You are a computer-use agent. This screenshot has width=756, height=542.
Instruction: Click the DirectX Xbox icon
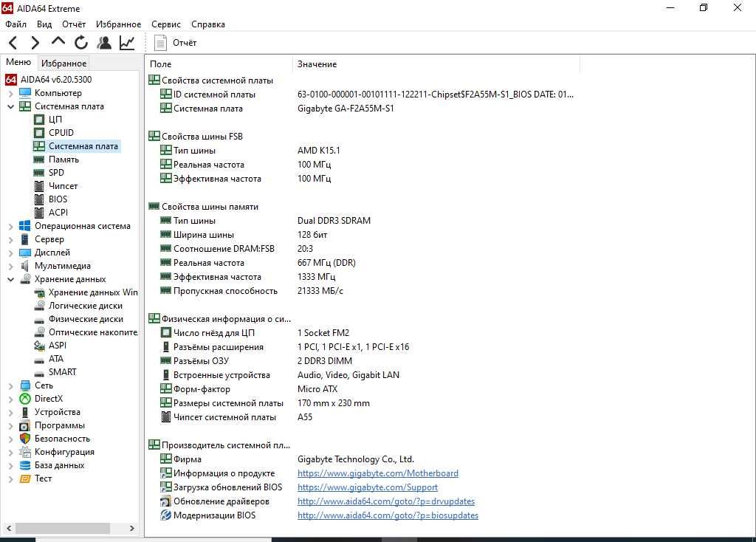[x=24, y=399]
